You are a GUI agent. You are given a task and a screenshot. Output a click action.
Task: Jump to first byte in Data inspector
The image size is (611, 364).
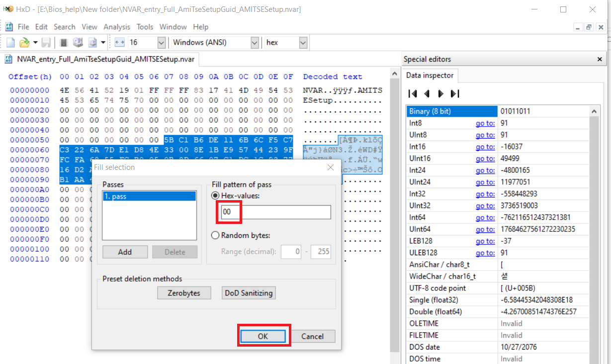(412, 93)
